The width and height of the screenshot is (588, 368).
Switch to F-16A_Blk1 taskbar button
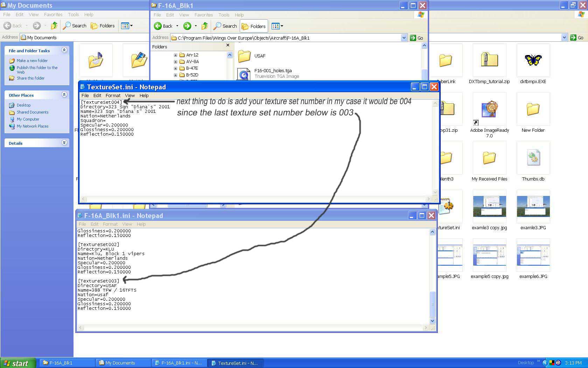pyautogui.click(x=67, y=363)
